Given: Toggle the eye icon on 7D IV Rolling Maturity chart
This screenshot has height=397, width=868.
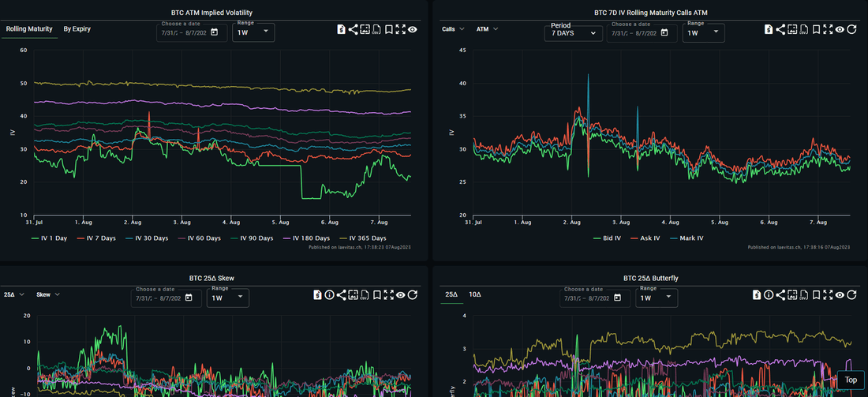Looking at the screenshot, I should click(840, 29).
